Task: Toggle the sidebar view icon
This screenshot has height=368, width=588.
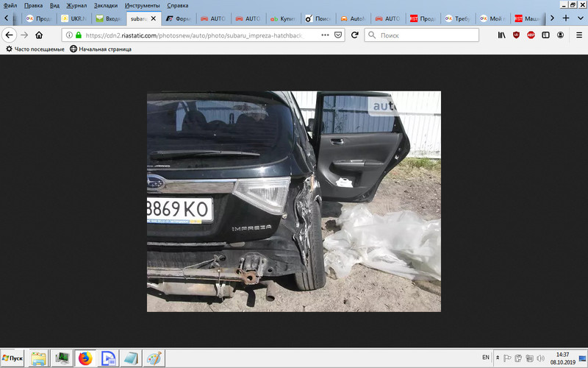Action: pyautogui.click(x=545, y=35)
